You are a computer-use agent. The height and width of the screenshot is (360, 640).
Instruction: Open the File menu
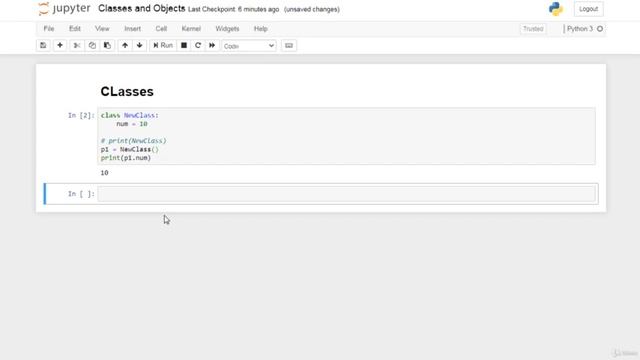pos(49,29)
